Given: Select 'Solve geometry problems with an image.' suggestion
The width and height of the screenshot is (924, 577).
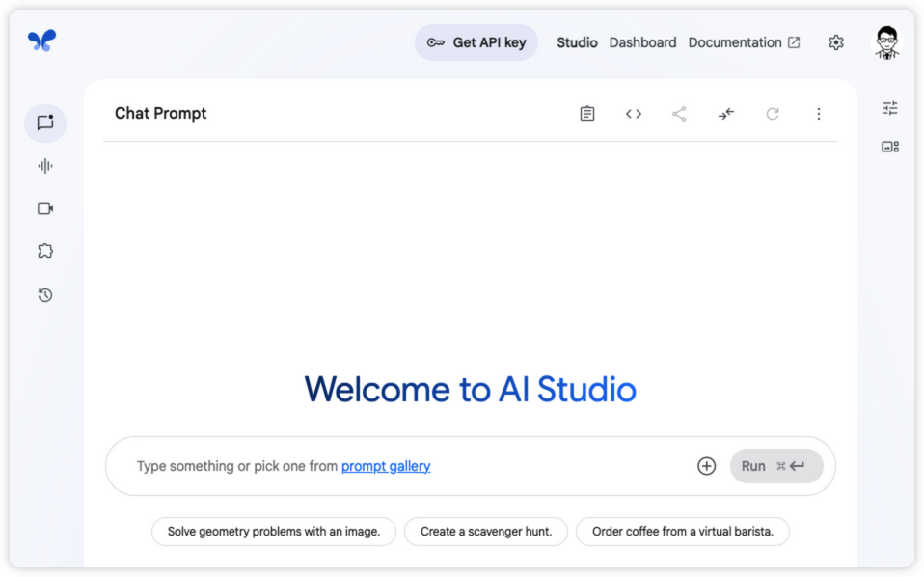Looking at the screenshot, I should pos(273,532).
